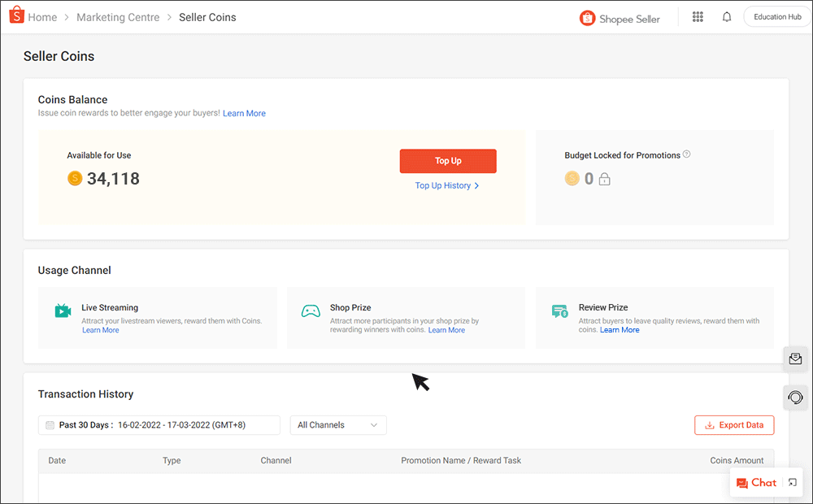The width and height of the screenshot is (813, 504).
Task: Click the Live Streaming title
Action: click(110, 307)
